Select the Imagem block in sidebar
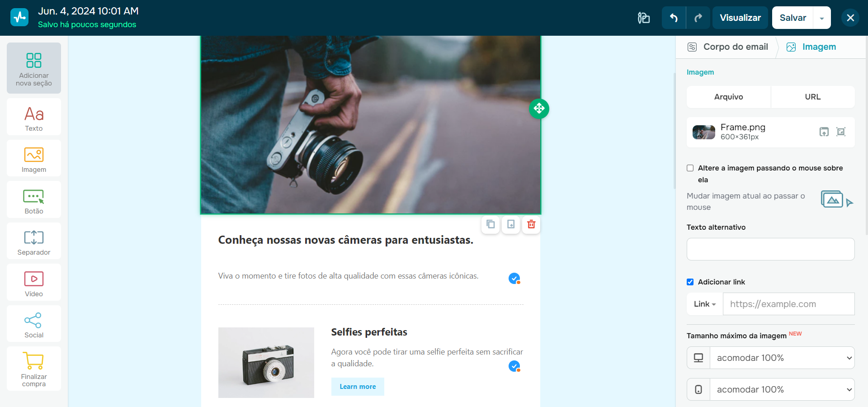Viewport: 868px width, 407px height. (x=34, y=158)
